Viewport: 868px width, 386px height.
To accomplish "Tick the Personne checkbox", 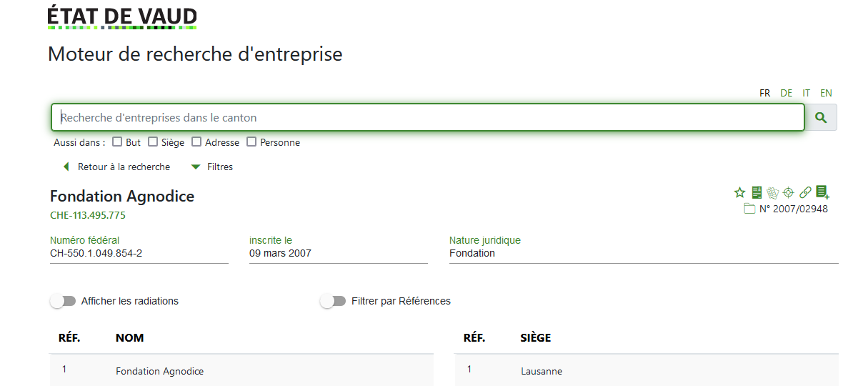I will (251, 142).
